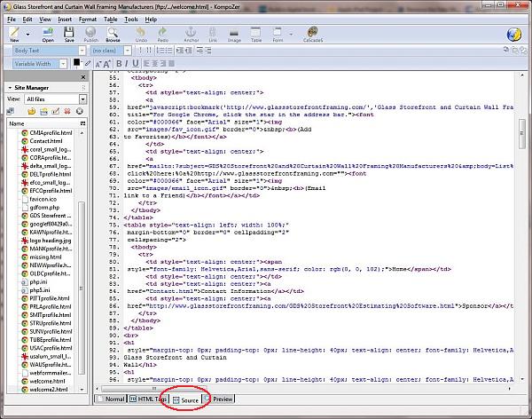The image size is (532, 419).
Task: Toggle numbered list button
Action: click(x=160, y=51)
